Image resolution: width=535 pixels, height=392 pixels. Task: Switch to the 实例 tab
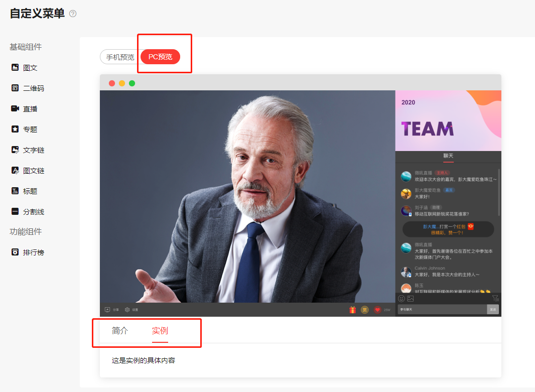click(160, 331)
